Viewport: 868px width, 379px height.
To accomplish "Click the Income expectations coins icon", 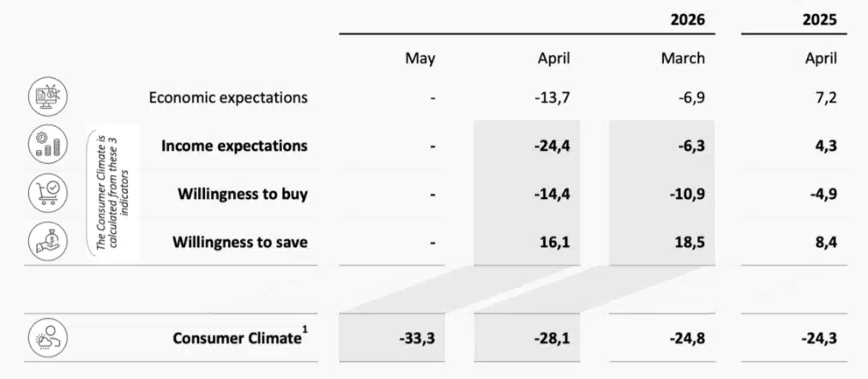I will (x=48, y=145).
